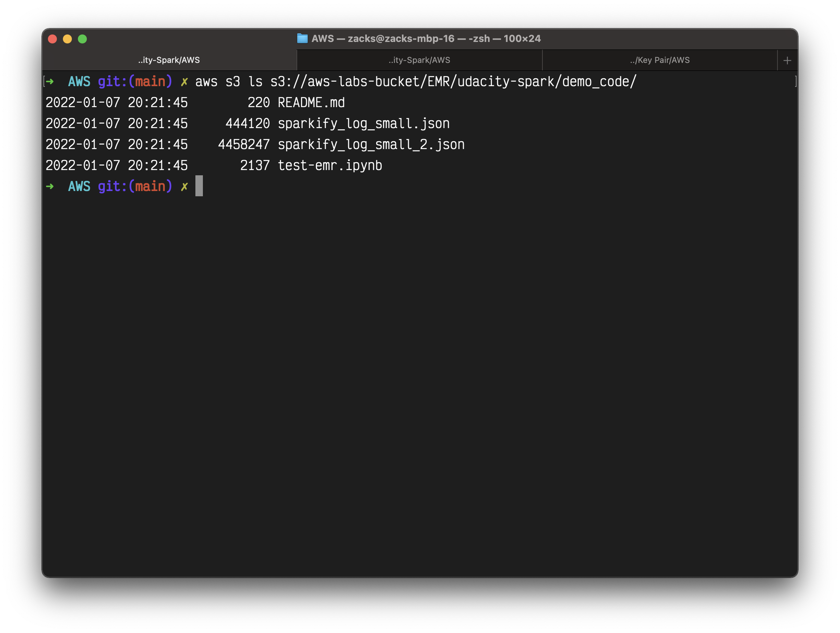Click the green arrow on first command line
840x633 pixels.
click(50, 81)
